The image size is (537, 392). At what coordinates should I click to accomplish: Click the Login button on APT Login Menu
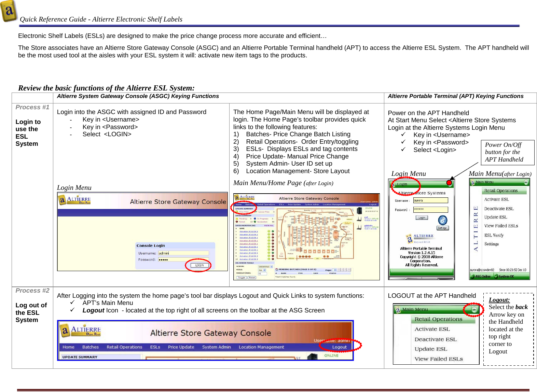tap(422, 218)
